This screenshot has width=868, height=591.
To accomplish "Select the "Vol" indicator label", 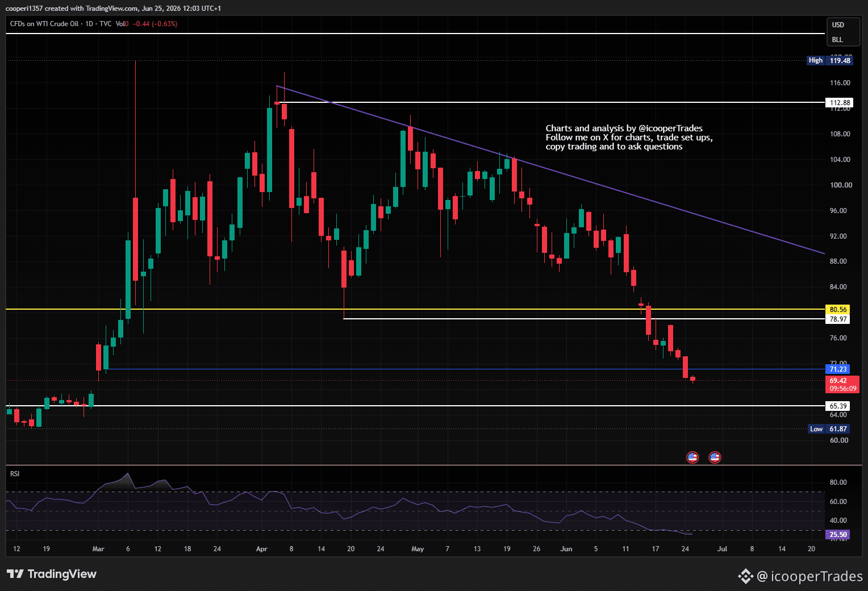I will [120, 24].
